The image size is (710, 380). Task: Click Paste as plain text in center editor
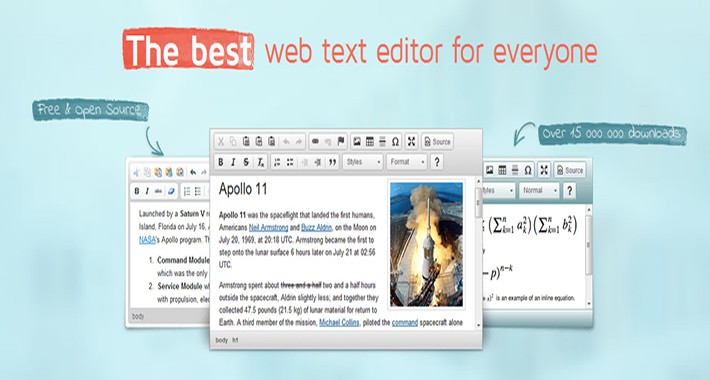point(259,142)
